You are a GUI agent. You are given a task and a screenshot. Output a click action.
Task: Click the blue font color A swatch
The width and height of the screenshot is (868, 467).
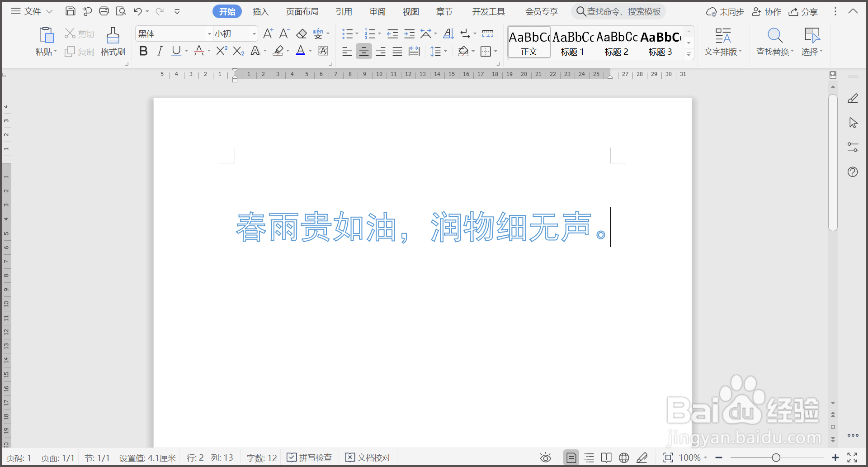click(x=300, y=51)
